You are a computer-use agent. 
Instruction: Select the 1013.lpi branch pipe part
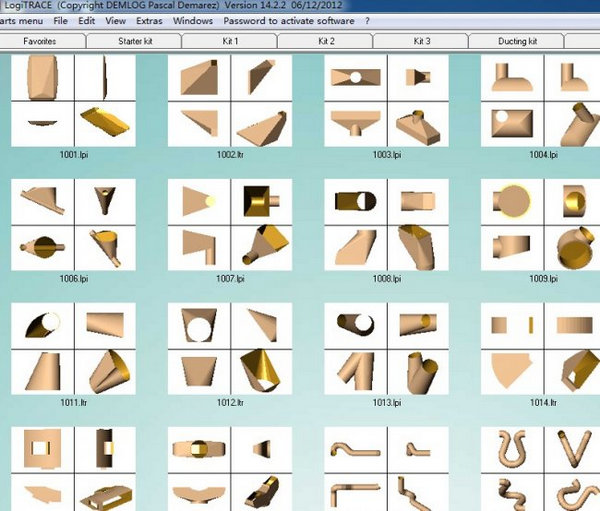point(387,348)
